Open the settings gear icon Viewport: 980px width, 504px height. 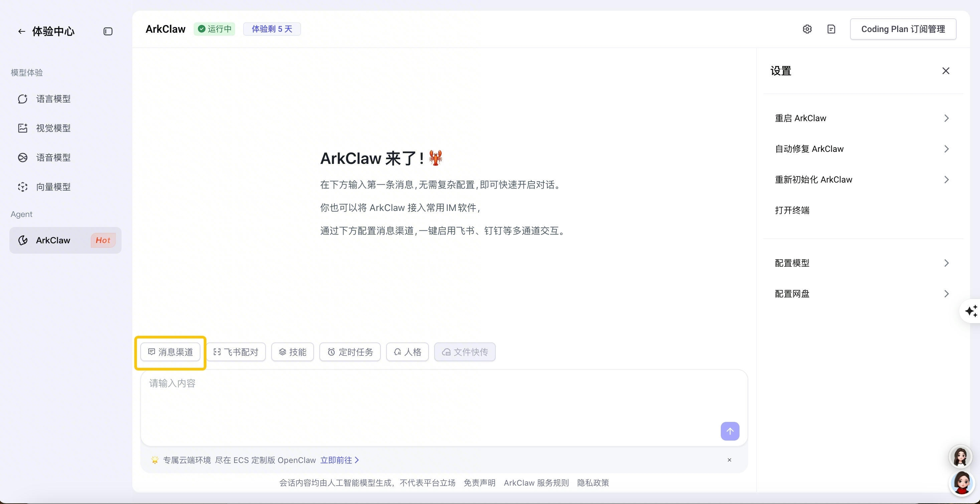807,29
